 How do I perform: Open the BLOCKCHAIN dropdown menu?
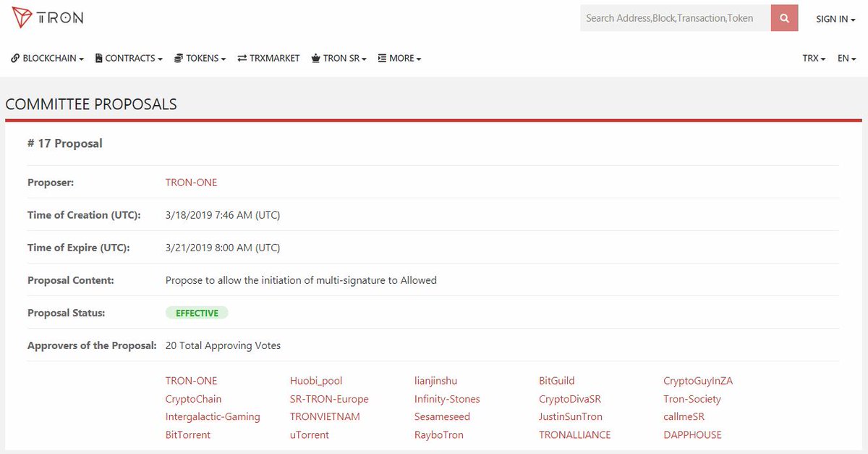[x=48, y=58]
